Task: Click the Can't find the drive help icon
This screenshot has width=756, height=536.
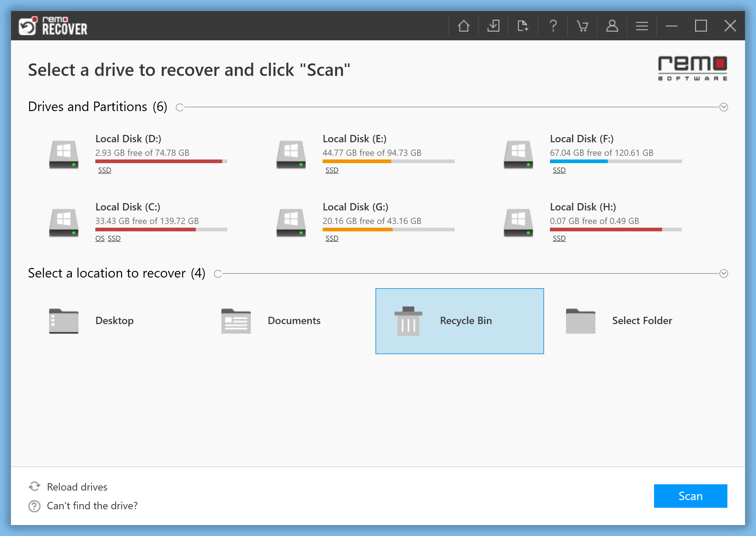Action: point(34,506)
